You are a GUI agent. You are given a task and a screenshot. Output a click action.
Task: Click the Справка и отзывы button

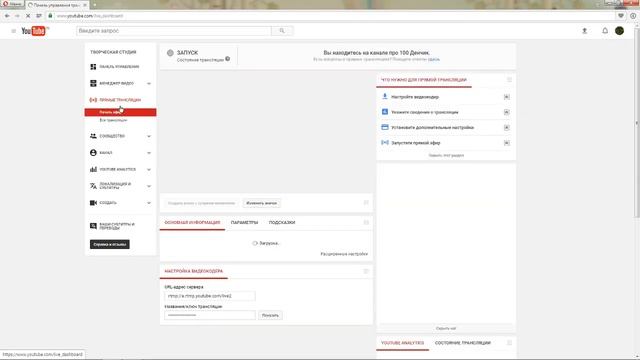point(109,244)
